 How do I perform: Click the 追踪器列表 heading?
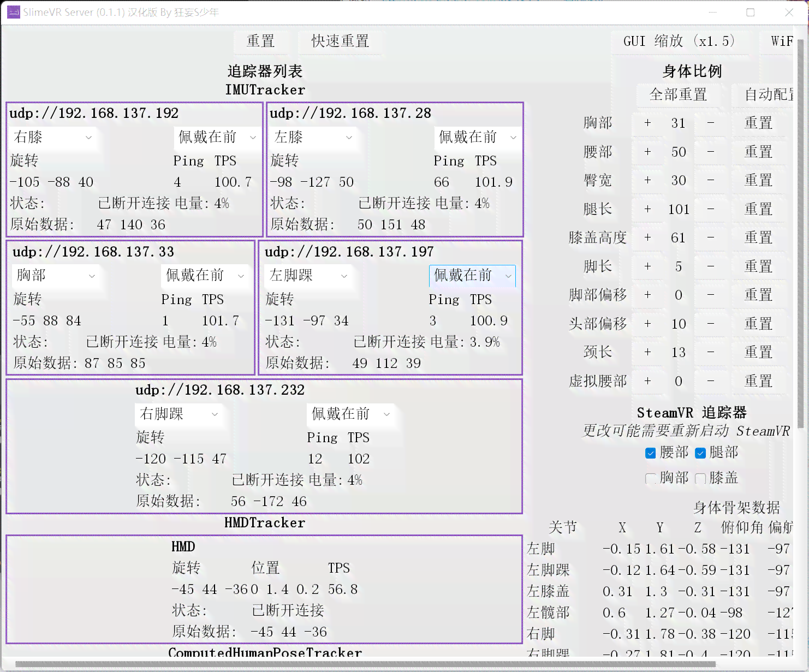click(x=265, y=71)
